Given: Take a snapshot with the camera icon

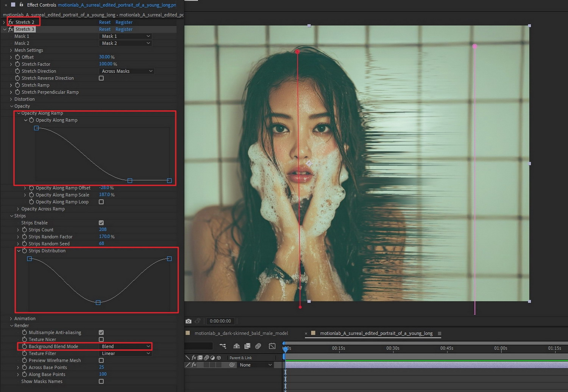Looking at the screenshot, I should click(x=188, y=321).
